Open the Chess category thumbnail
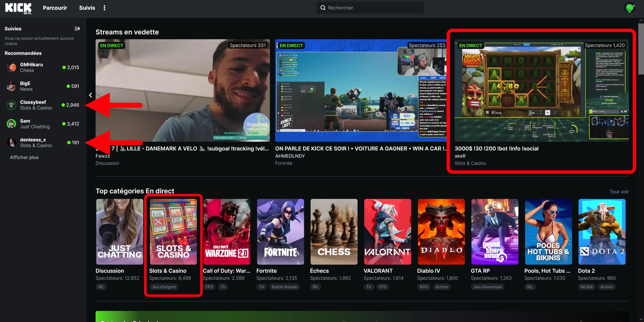Viewport: 644px width, 322px height. pos(334,232)
